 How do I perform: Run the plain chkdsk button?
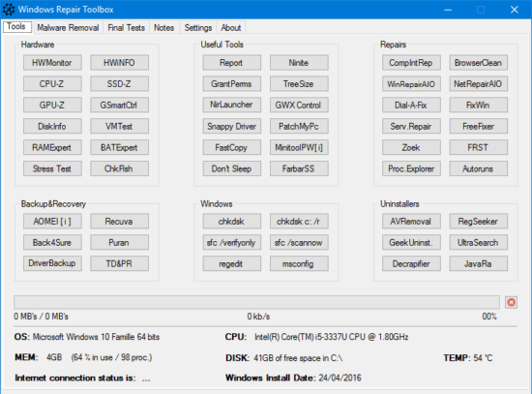click(232, 221)
